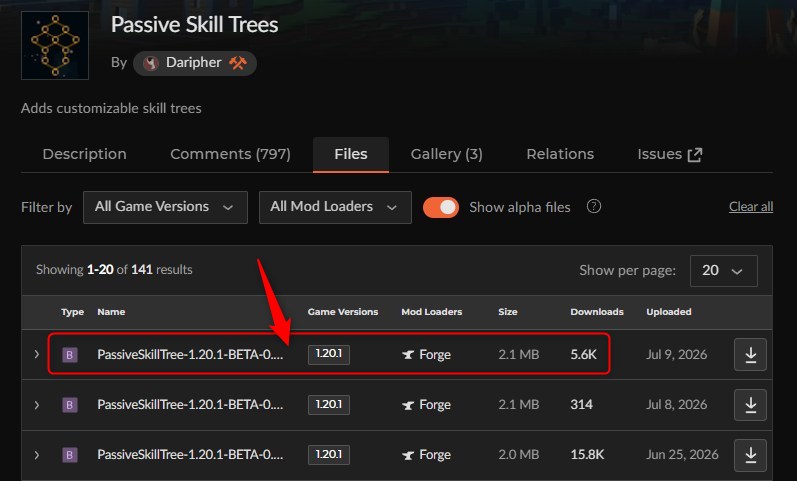
Task: Select the Files tab
Action: tap(351, 154)
